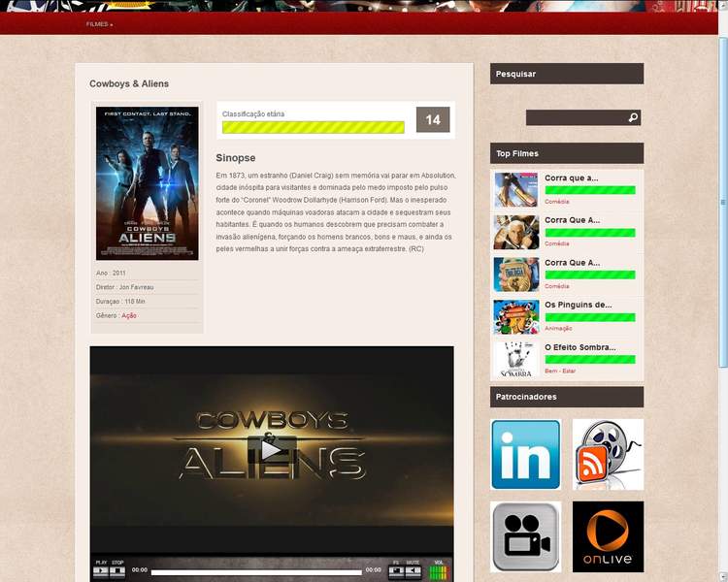This screenshot has width=728, height=582.
Task: Click Comédia link under first Corra que a
Action: point(557,202)
